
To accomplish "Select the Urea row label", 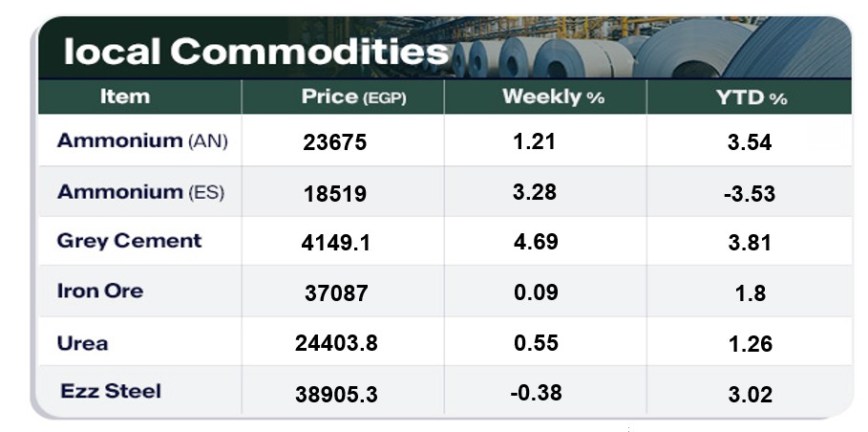I will point(82,343).
